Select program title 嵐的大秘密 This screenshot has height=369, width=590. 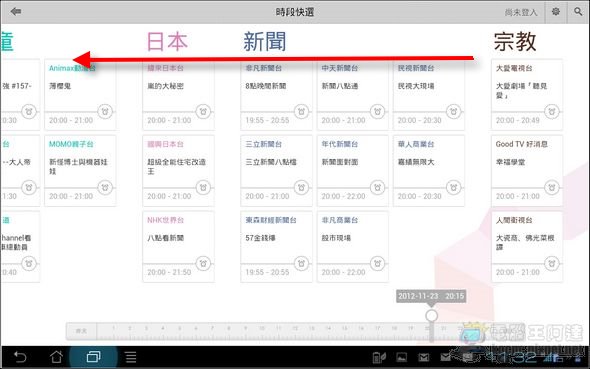[x=166, y=86]
